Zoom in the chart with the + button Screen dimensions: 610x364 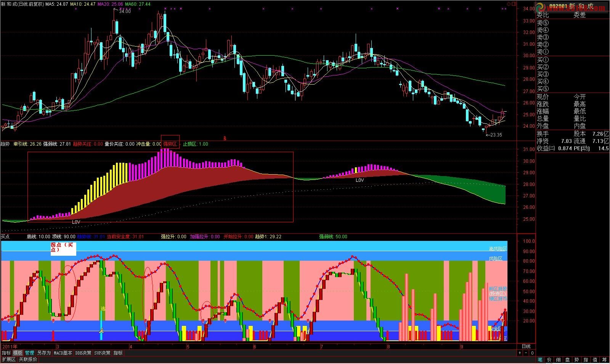coord(520,353)
